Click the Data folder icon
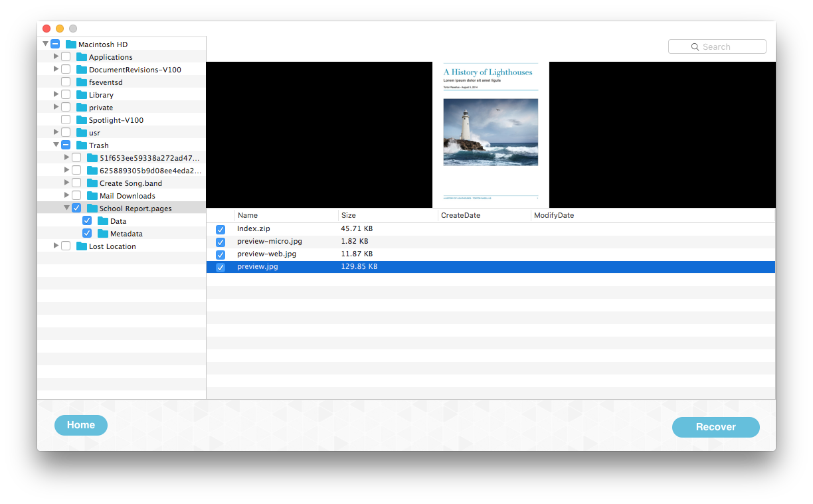 [x=103, y=221]
